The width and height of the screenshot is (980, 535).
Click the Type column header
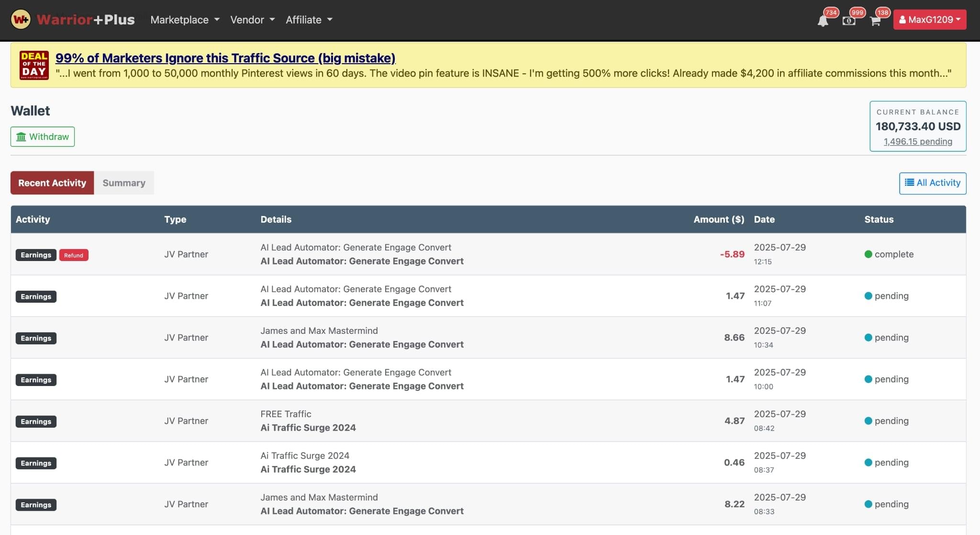(175, 219)
